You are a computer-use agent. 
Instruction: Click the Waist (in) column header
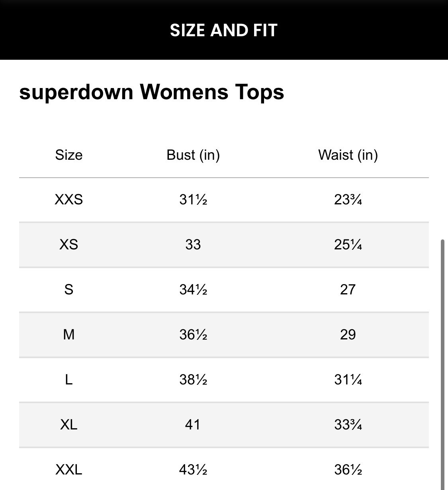tap(348, 155)
